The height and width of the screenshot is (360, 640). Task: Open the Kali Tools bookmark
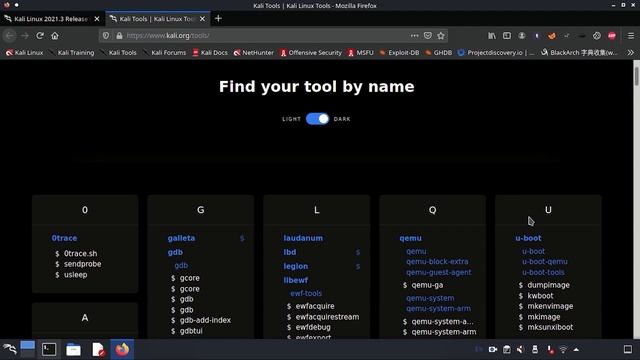119,53
